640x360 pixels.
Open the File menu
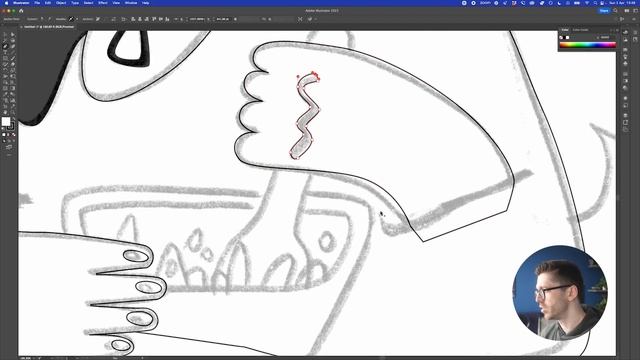(x=37, y=3)
